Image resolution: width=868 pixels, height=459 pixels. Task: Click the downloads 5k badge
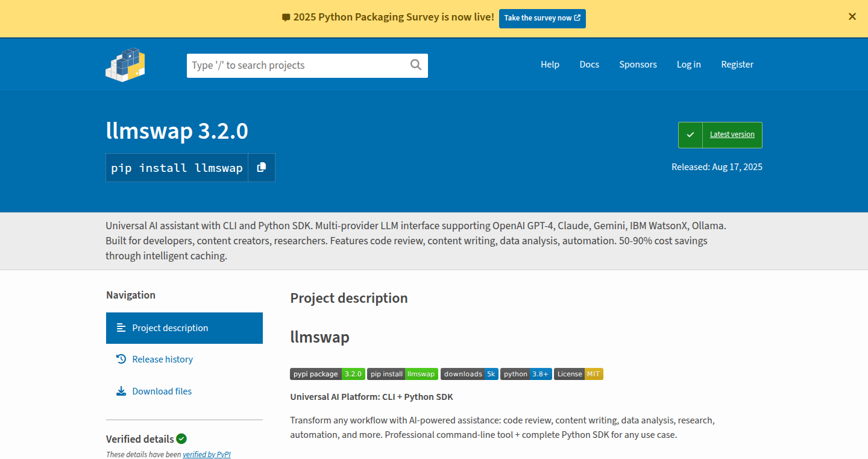[470, 374]
